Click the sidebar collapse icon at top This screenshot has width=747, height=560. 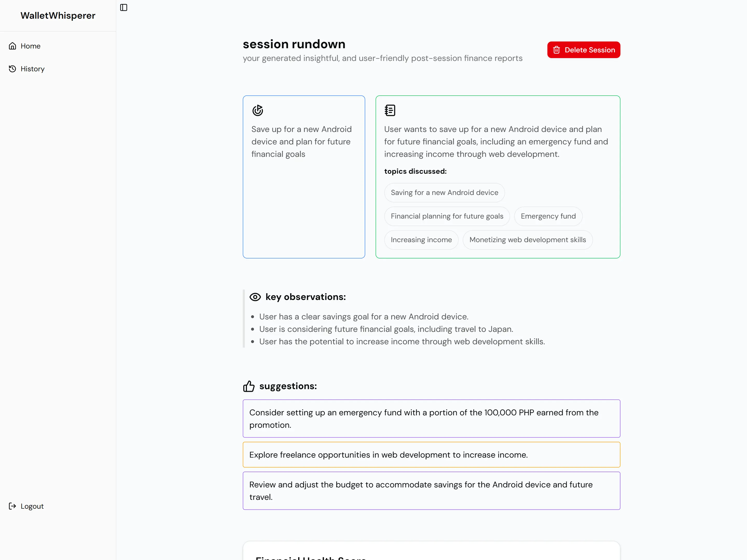[x=124, y=8]
